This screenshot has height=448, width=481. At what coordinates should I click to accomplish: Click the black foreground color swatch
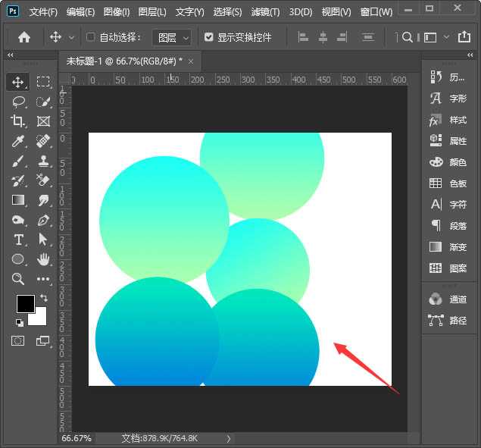tap(25, 303)
